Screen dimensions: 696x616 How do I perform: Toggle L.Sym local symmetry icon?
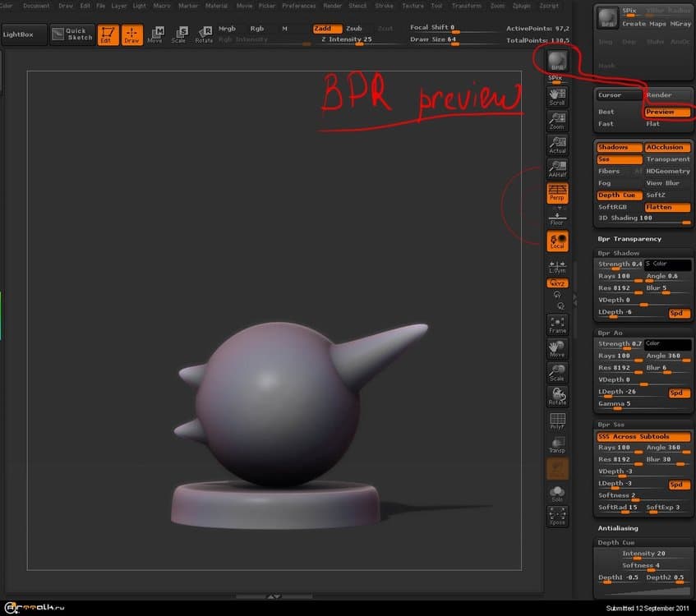click(x=557, y=267)
